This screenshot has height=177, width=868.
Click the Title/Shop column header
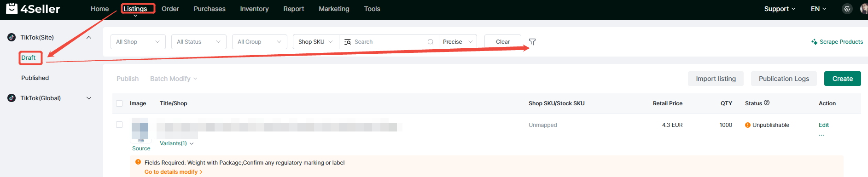[x=174, y=103]
